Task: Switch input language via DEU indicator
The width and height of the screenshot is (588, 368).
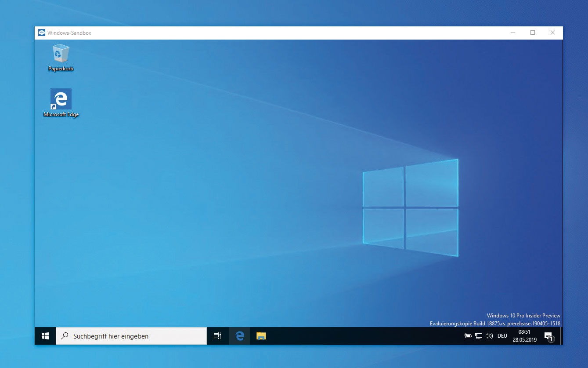Action: 502,336
